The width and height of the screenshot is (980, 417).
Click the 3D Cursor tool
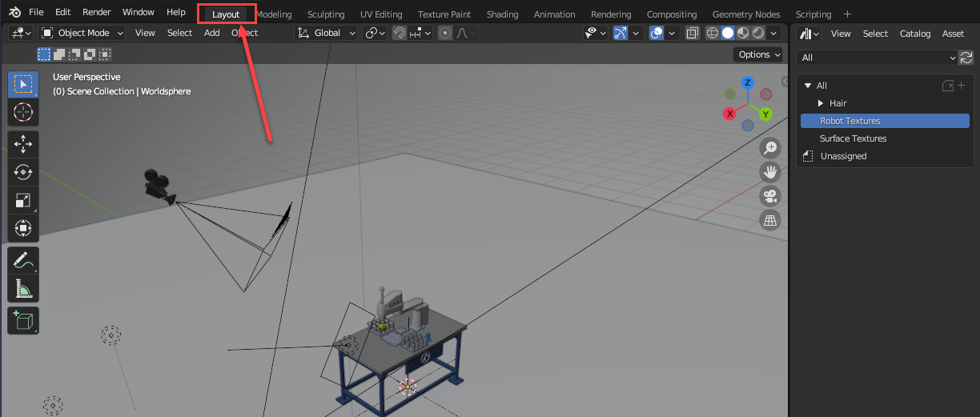(23, 112)
